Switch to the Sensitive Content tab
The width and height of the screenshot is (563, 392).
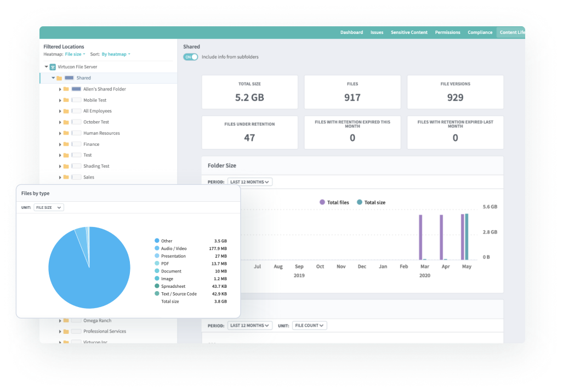(x=409, y=32)
